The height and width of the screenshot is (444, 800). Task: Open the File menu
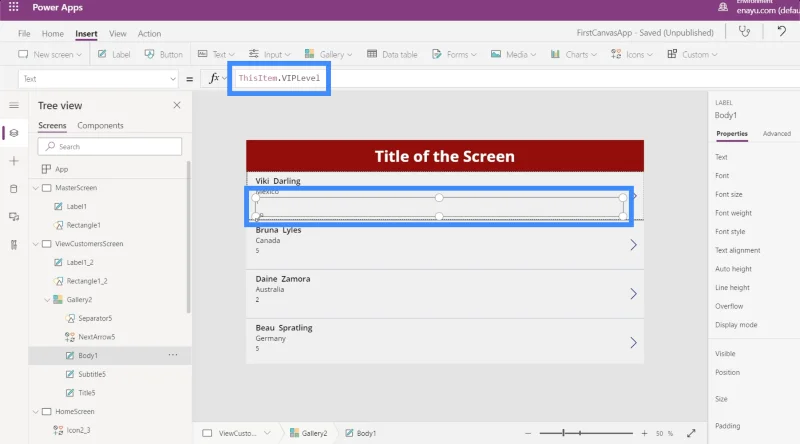pos(24,34)
